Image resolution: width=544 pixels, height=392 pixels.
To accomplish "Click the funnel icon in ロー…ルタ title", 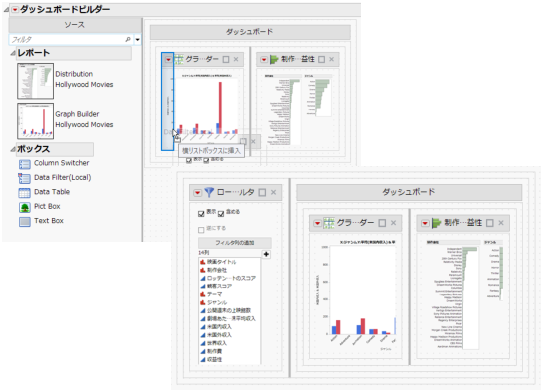I will coord(209,192).
